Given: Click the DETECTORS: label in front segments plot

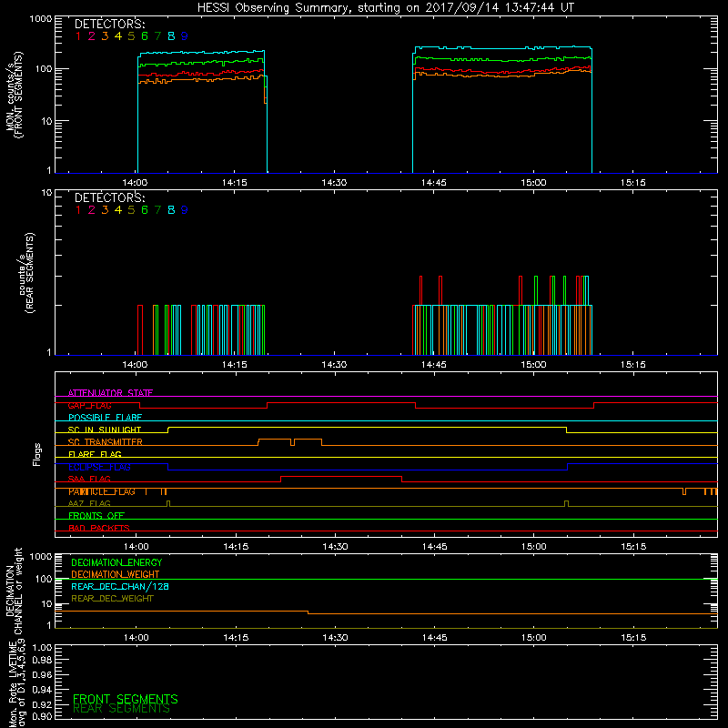Looking at the screenshot, I should [109, 25].
